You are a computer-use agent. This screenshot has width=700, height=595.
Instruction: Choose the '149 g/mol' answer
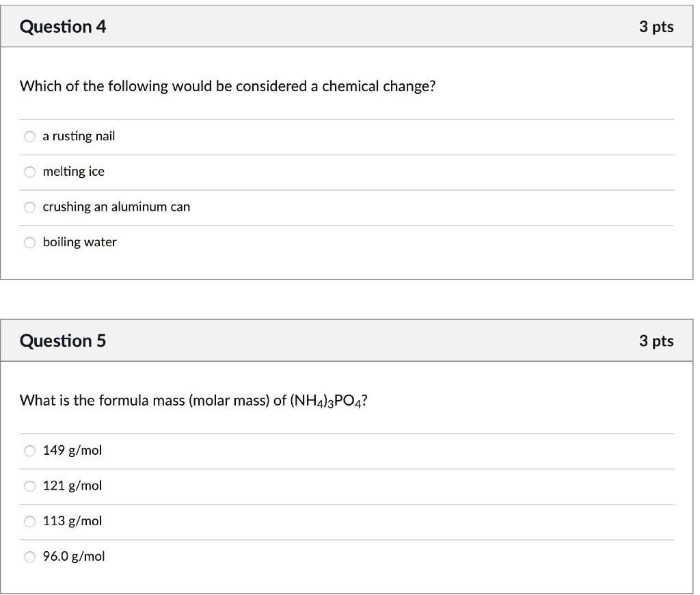tap(29, 450)
